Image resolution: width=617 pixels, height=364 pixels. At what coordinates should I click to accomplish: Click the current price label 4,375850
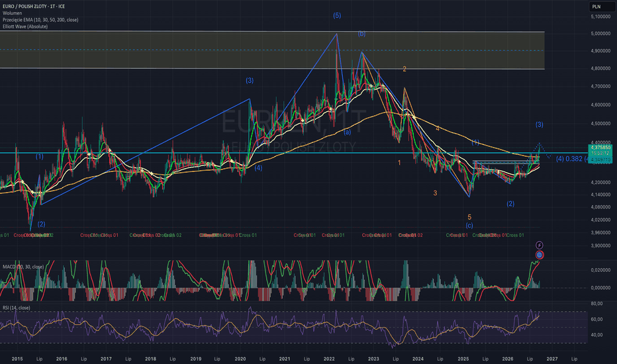pyautogui.click(x=600, y=148)
